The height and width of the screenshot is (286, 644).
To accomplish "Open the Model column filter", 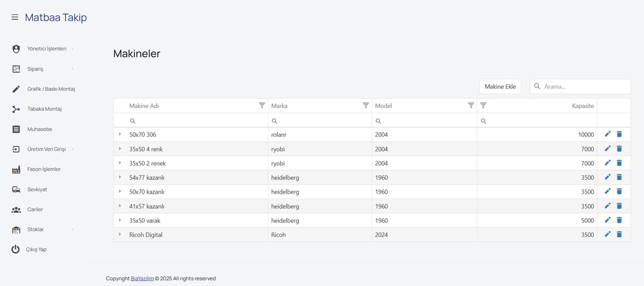I will [471, 106].
